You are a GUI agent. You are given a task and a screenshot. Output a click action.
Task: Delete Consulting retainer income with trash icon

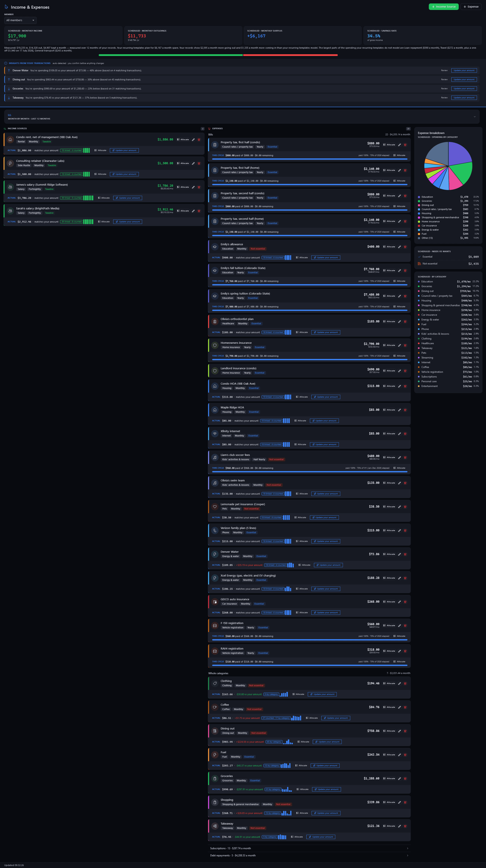pyautogui.click(x=199, y=163)
